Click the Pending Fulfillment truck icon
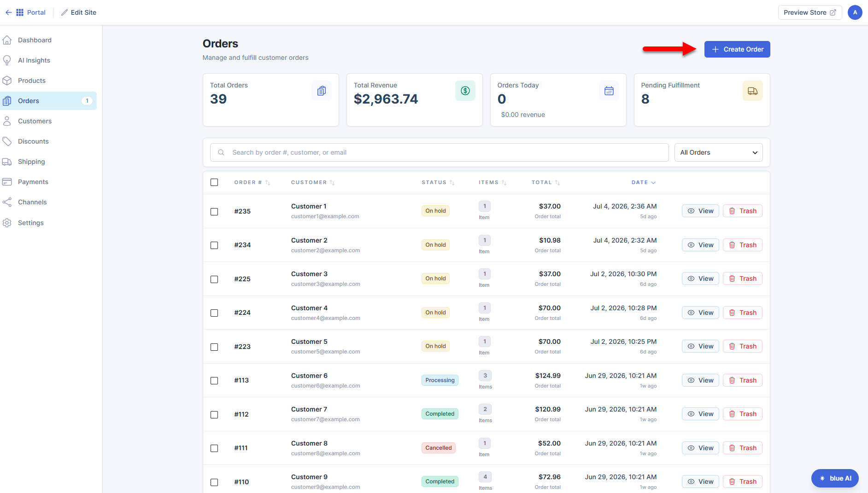This screenshot has width=868, height=493. click(753, 91)
